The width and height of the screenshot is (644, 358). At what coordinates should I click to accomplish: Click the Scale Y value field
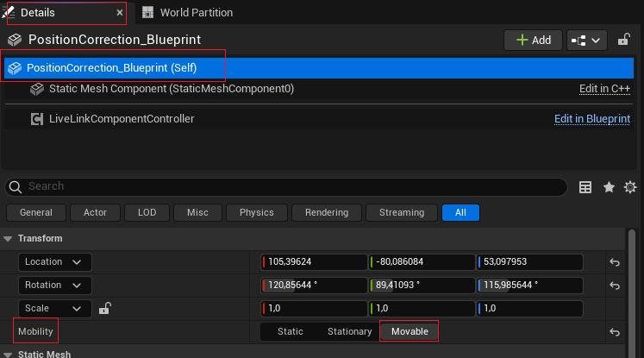422,309
